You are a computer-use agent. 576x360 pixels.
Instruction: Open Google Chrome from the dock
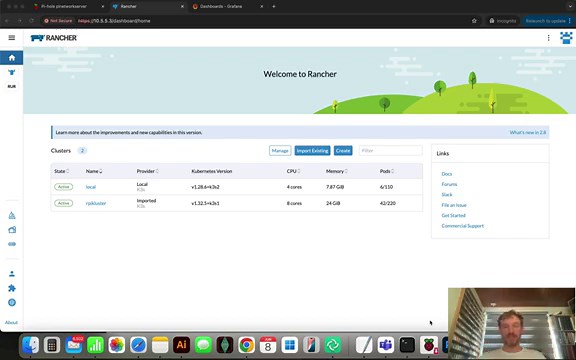click(246, 345)
